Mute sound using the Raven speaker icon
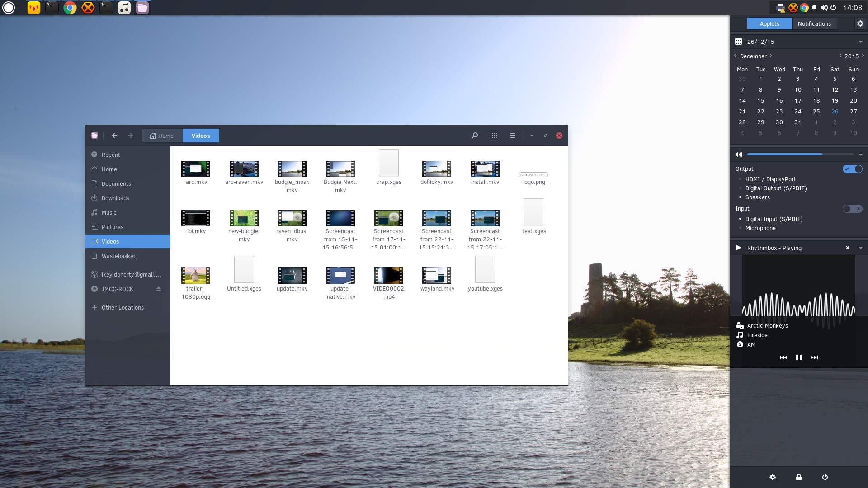Screen dimensions: 868x488 coord(739,155)
